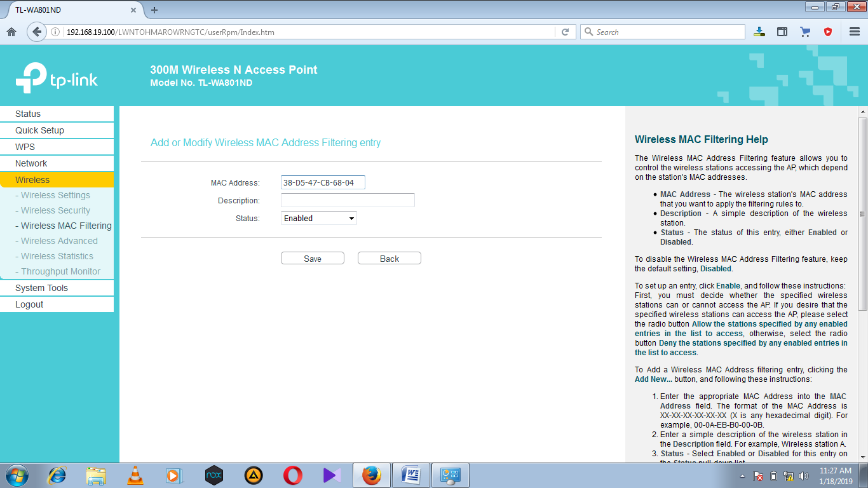Click the shopping cart toolbar icon

(805, 31)
